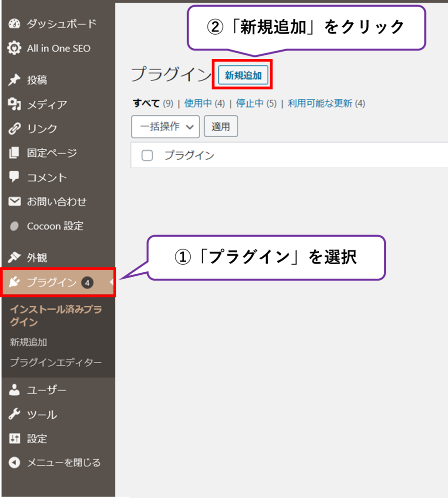Click the speech bubble icon for コメント
This screenshot has width=448, height=498.
click(14, 177)
